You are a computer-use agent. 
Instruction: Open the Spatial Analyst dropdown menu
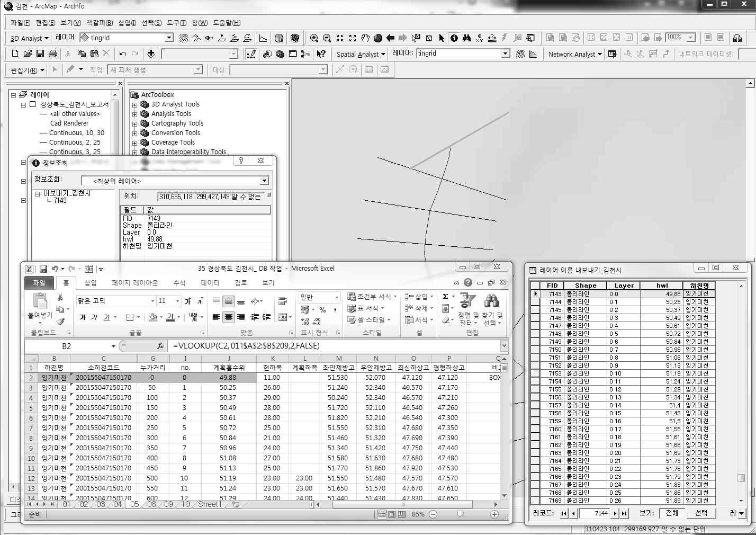tap(361, 54)
